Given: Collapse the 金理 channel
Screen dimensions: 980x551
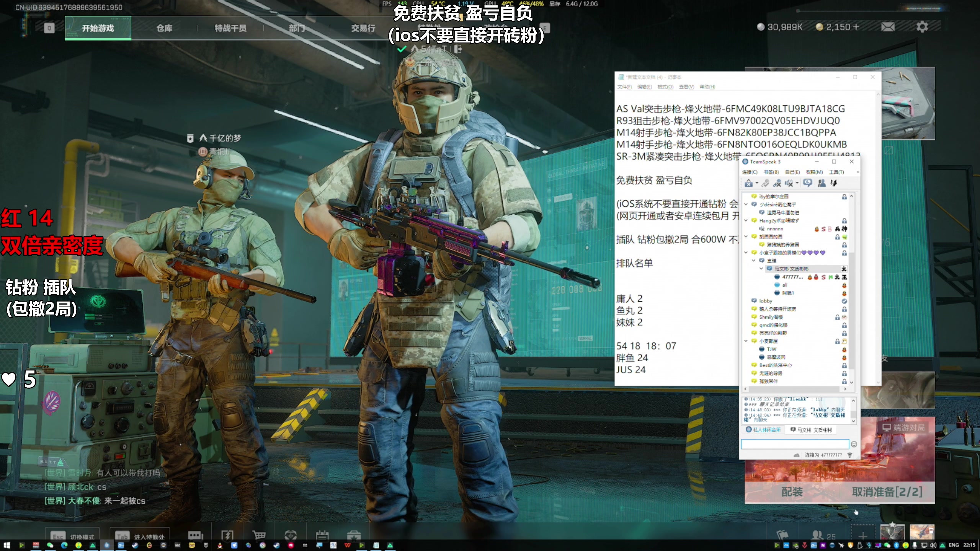Looking at the screenshot, I should click(x=753, y=261).
